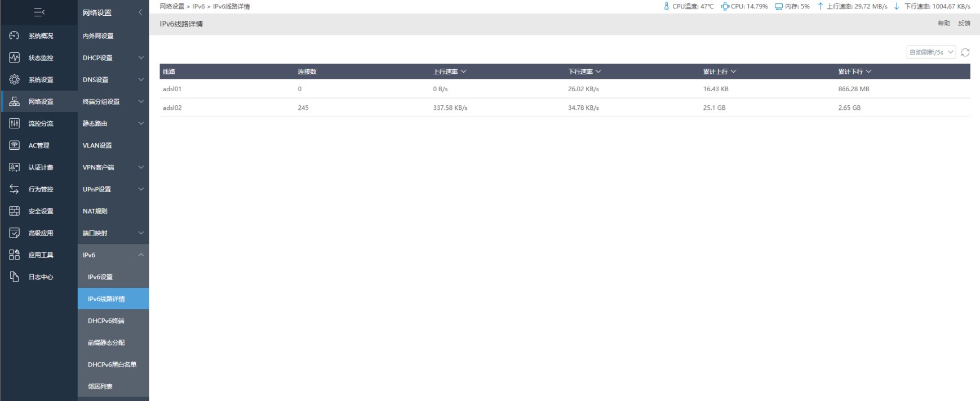Collapse the IPv6 submenu
The image size is (980, 401).
click(141, 255)
